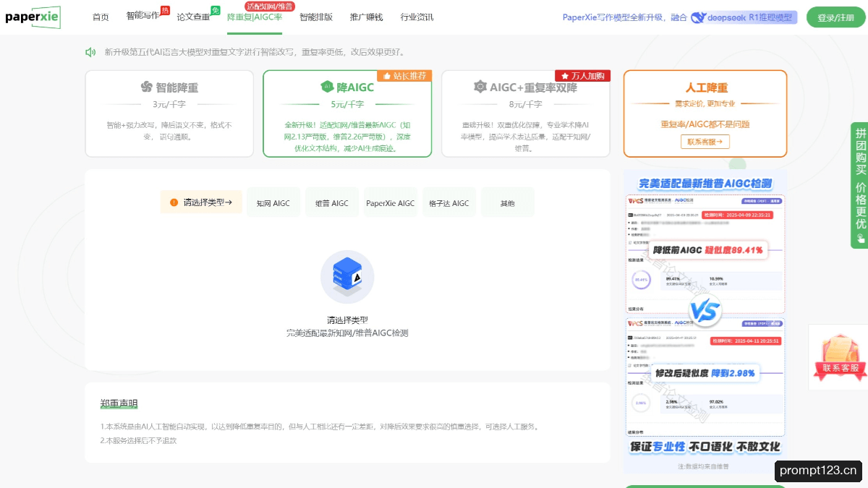The image size is (868, 488).
Task: Open the 维普AIGC检测 comparison banner image
Action: tap(705, 322)
